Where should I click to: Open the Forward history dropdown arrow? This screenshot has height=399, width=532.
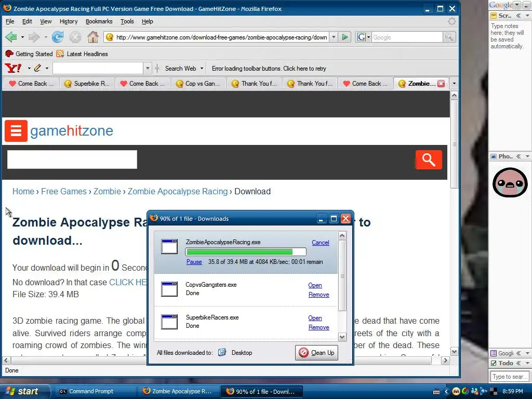coord(46,37)
